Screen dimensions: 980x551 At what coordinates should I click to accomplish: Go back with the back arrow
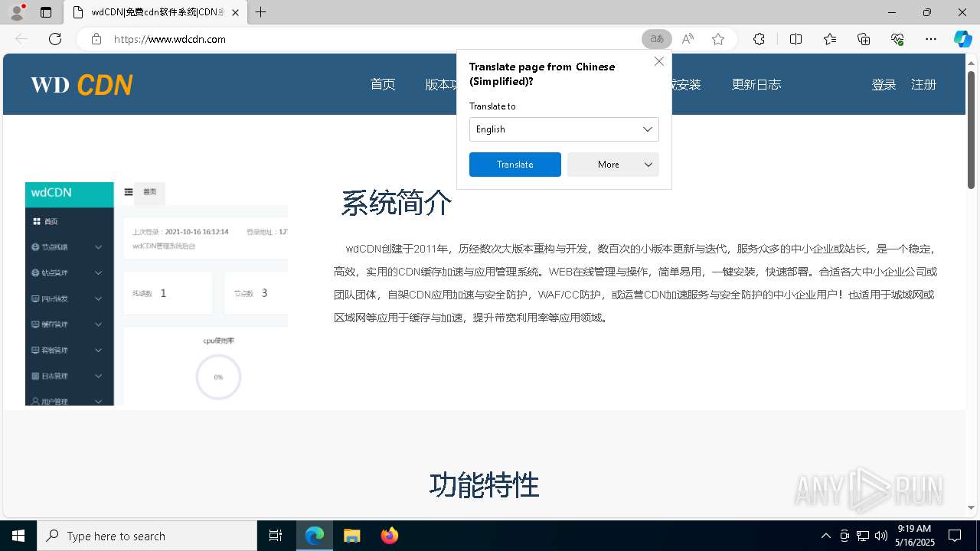coord(21,39)
